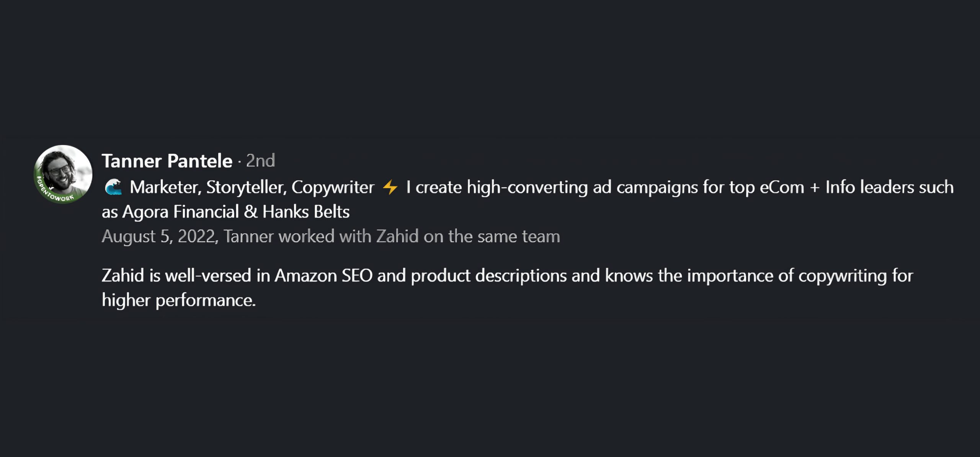Click the wave emoji icon in headline
The height and width of the screenshot is (457, 980).
tap(113, 187)
